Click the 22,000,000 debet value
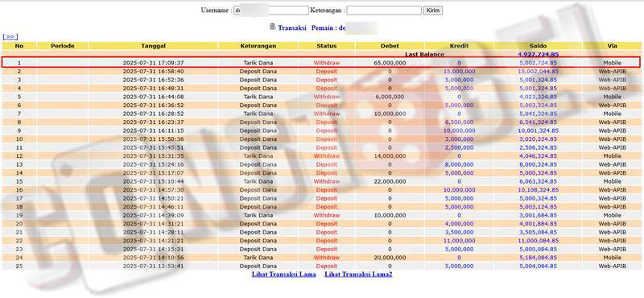Screen dimensions: 644x298 point(390,181)
